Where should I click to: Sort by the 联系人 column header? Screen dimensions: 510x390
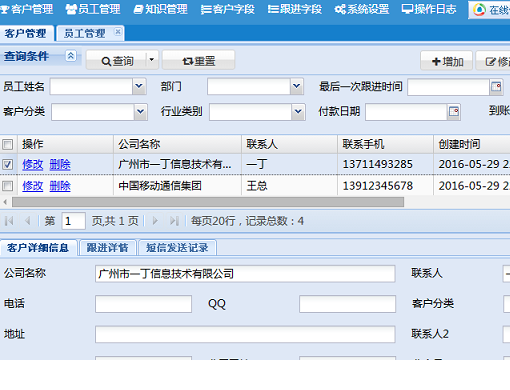pyautogui.click(x=289, y=144)
